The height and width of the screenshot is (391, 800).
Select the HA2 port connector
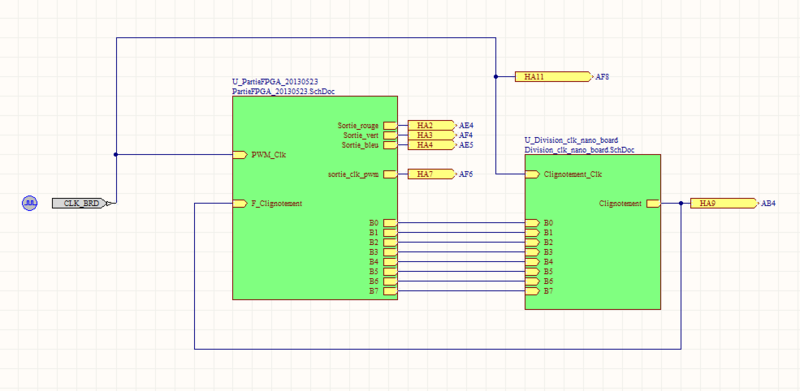432,125
